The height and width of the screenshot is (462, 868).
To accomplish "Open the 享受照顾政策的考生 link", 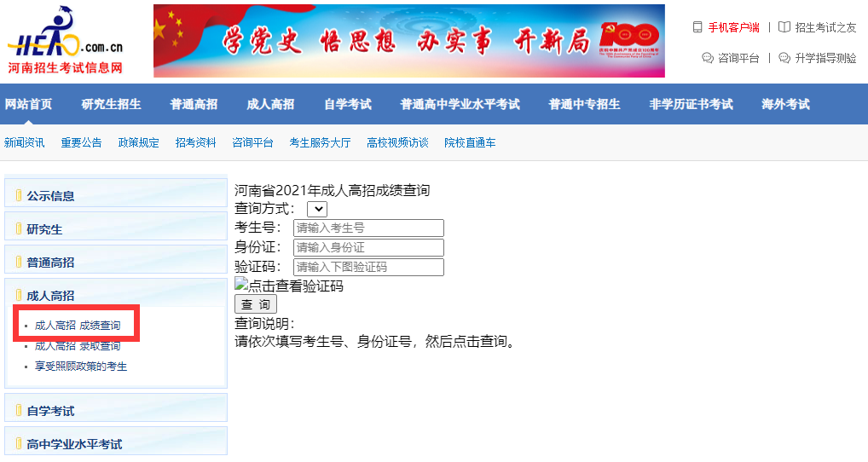I will pyautogui.click(x=81, y=367).
